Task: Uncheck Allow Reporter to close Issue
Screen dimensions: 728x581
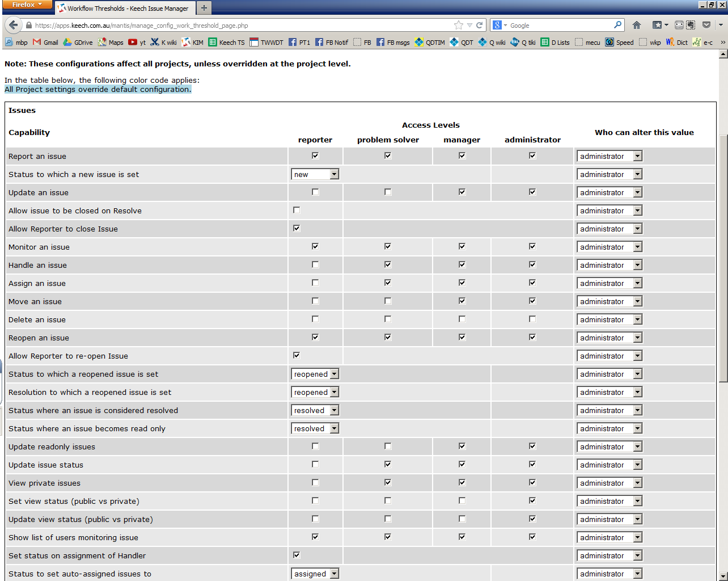Action: pos(297,229)
